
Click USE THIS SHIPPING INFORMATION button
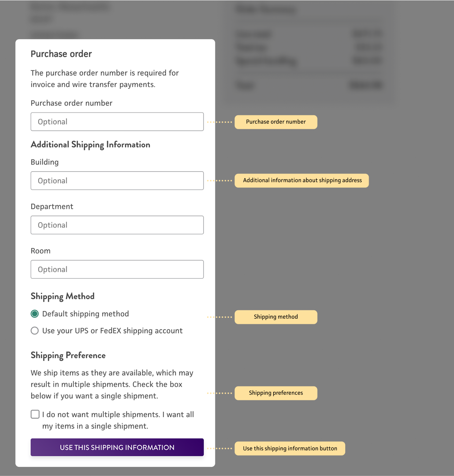pos(117,447)
